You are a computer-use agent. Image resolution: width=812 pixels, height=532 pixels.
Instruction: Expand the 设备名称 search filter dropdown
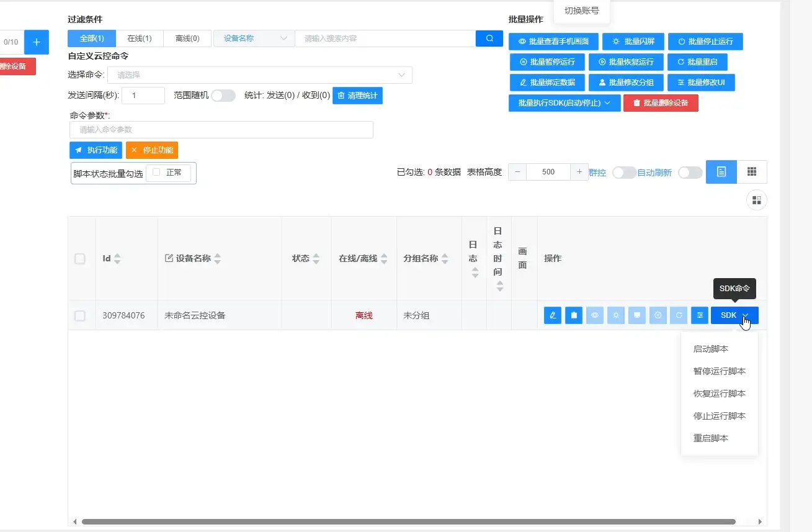pyautogui.click(x=253, y=38)
